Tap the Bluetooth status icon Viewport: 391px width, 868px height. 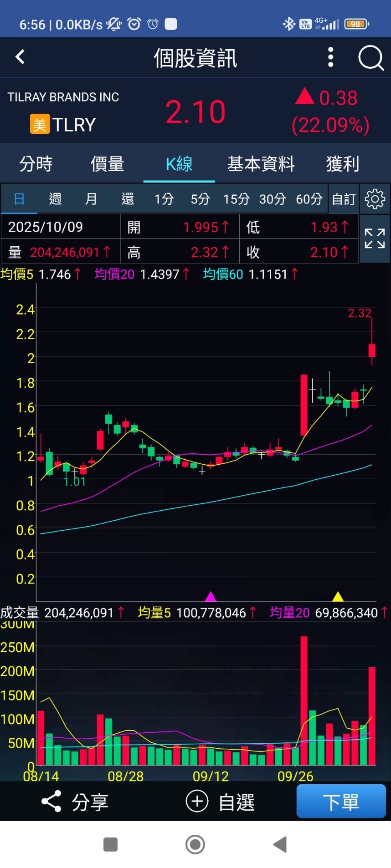coord(289,24)
